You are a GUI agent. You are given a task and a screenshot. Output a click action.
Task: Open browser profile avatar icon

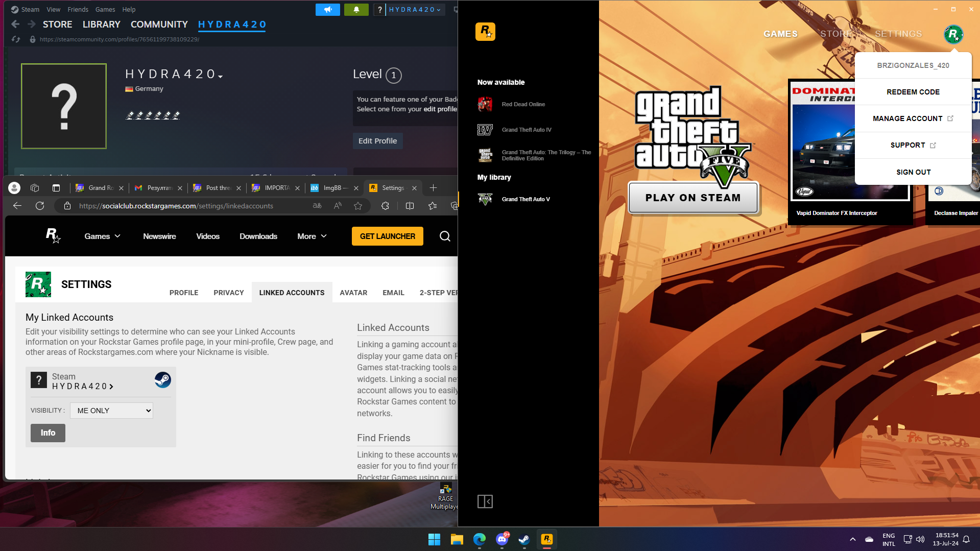pos(14,188)
